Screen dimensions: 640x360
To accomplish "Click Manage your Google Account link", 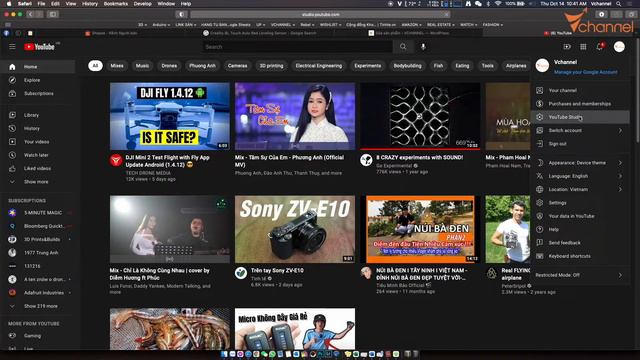I will (x=585, y=72).
